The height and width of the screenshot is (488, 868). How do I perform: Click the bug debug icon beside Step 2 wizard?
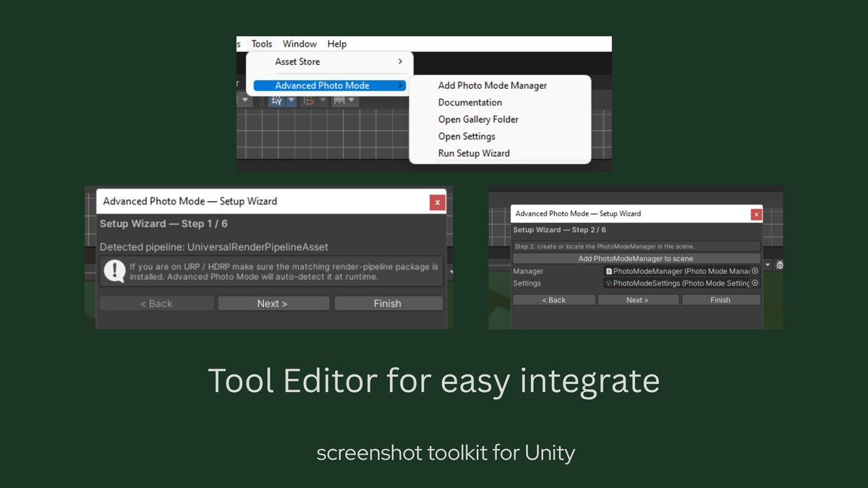coord(779,266)
